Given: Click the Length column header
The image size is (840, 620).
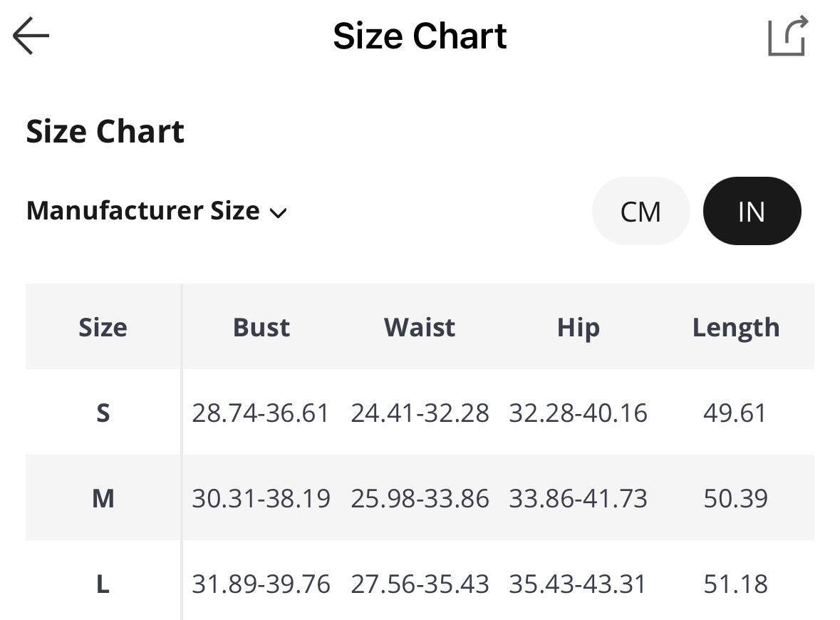Looking at the screenshot, I should click(x=735, y=328).
